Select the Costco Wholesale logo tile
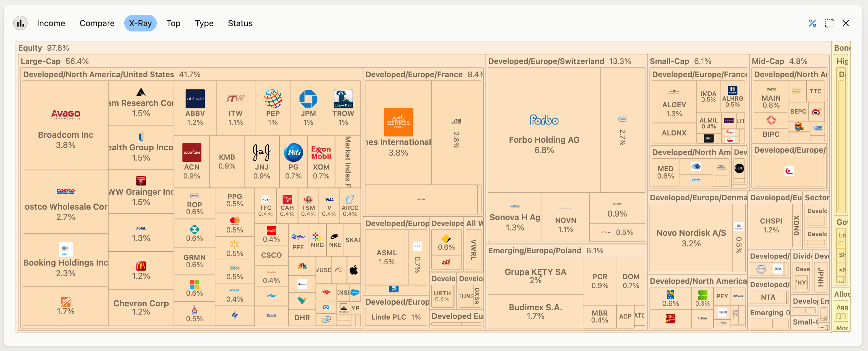The image size is (868, 351). coord(65,191)
